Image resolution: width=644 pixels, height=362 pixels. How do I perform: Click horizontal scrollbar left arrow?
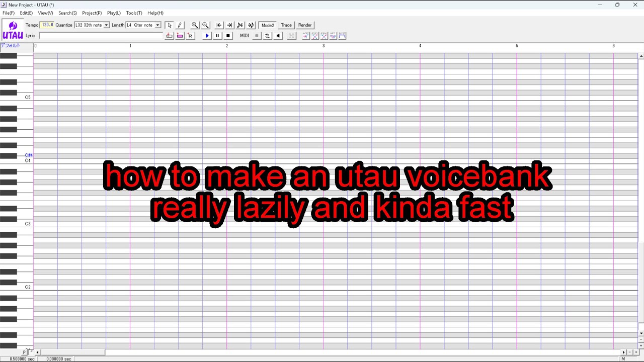[x=38, y=352]
